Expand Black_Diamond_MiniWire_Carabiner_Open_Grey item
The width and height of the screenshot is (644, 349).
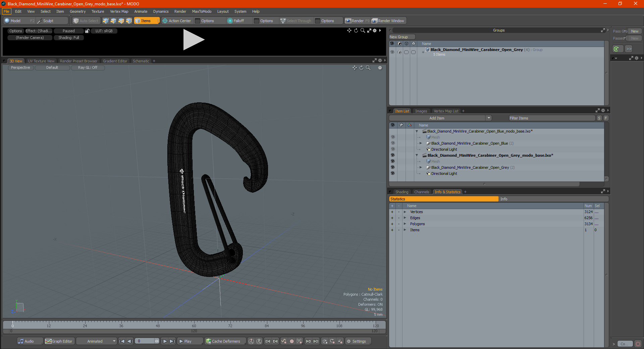(421, 167)
